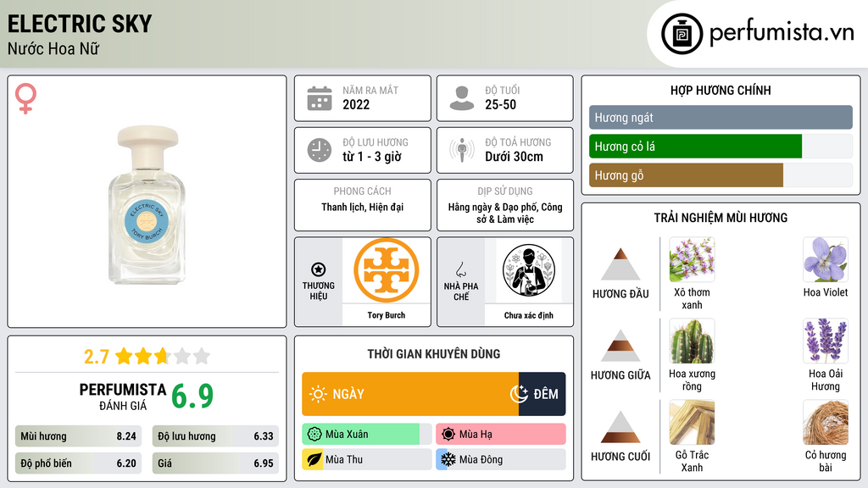This screenshot has height=488, width=868.
Task: Click the pink female gender symbol
Action: 25,98
